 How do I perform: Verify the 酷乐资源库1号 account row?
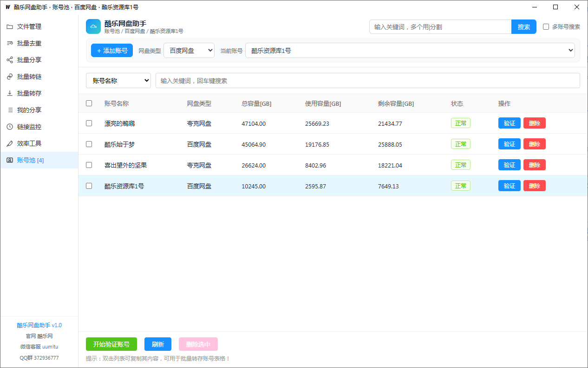pyautogui.click(x=510, y=186)
